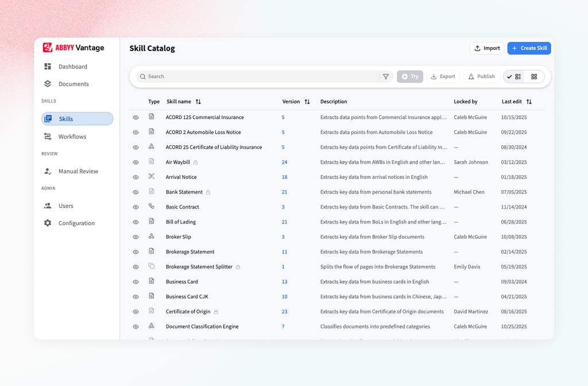Click the Import button
The height and width of the screenshot is (386, 588).
point(487,48)
